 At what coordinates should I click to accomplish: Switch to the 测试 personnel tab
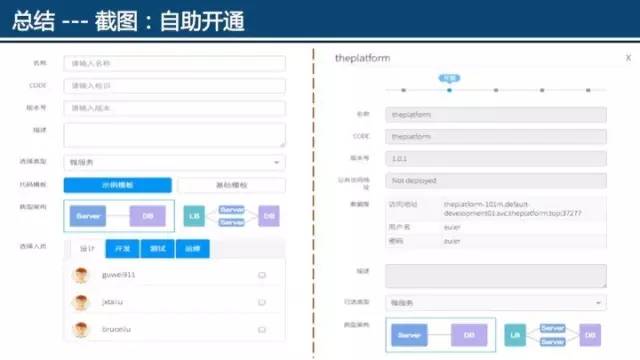click(x=158, y=249)
